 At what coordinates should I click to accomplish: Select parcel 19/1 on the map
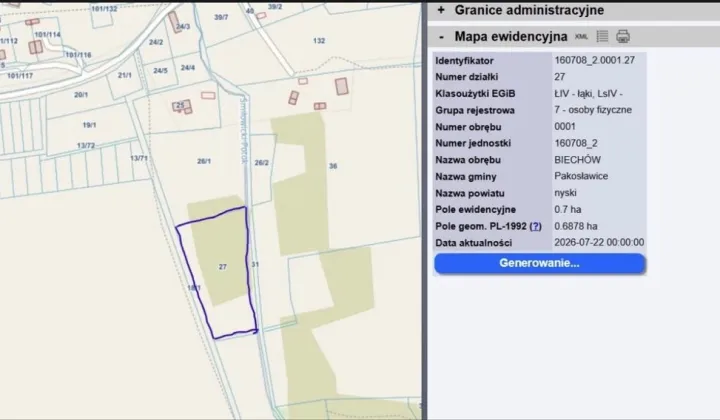pos(89,125)
